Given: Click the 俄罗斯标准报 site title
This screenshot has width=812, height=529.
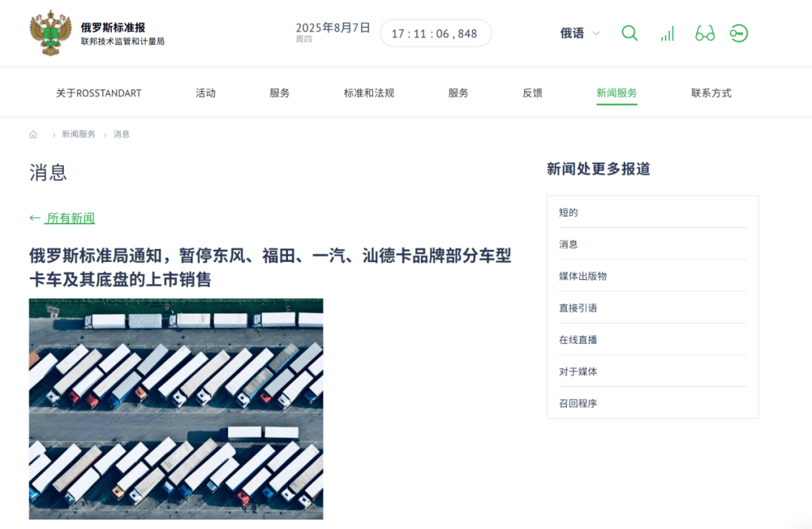Looking at the screenshot, I should pyautogui.click(x=113, y=27).
